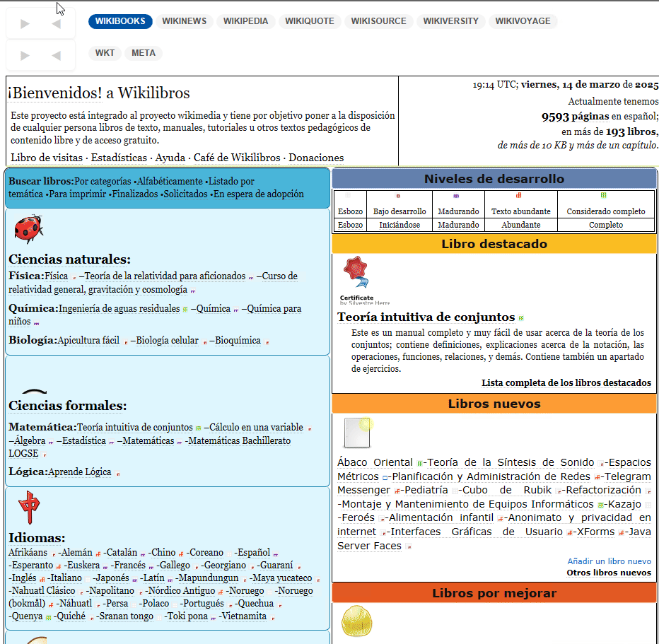Open the Café de Wikilibros link
The height and width of the screenshot is (644, 659).
[237, 158]
